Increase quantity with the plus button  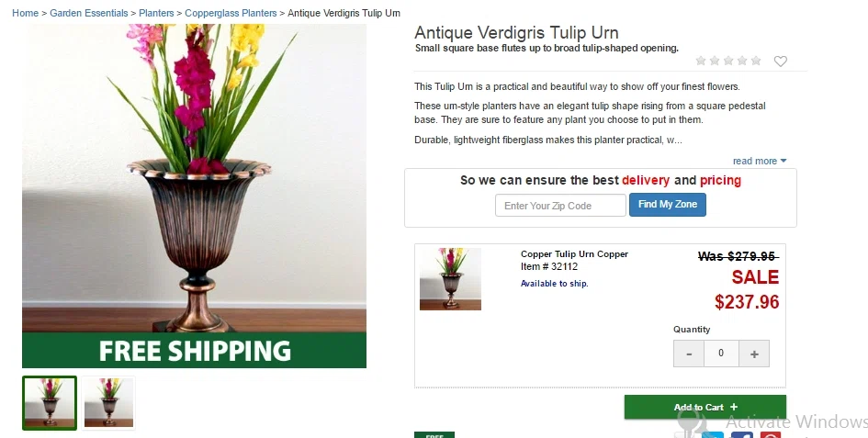coord(754,354)
